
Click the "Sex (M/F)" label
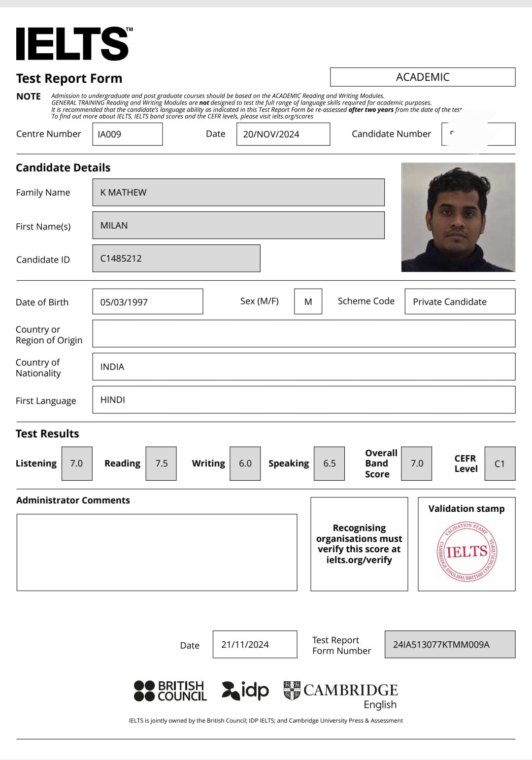click(x=260, y=301)
